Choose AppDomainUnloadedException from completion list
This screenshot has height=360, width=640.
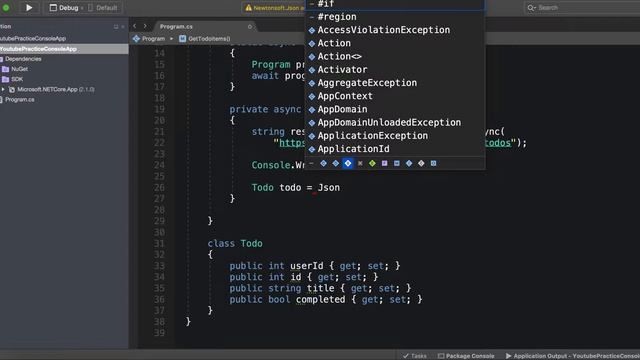tap(395, 122)
